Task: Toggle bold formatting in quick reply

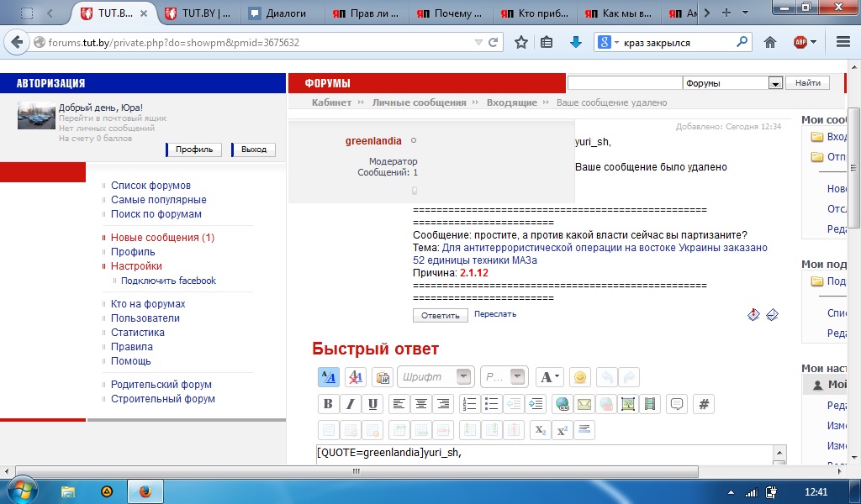Action: 329,404
